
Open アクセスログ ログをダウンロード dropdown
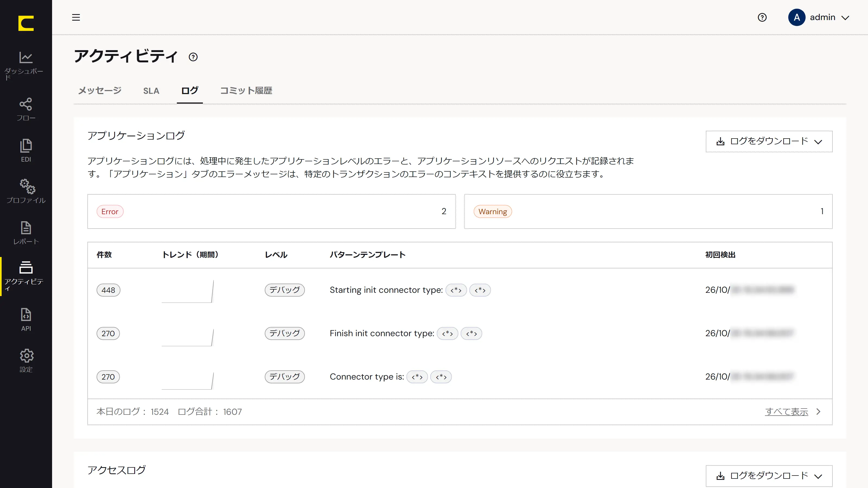(x=769, y=476)
